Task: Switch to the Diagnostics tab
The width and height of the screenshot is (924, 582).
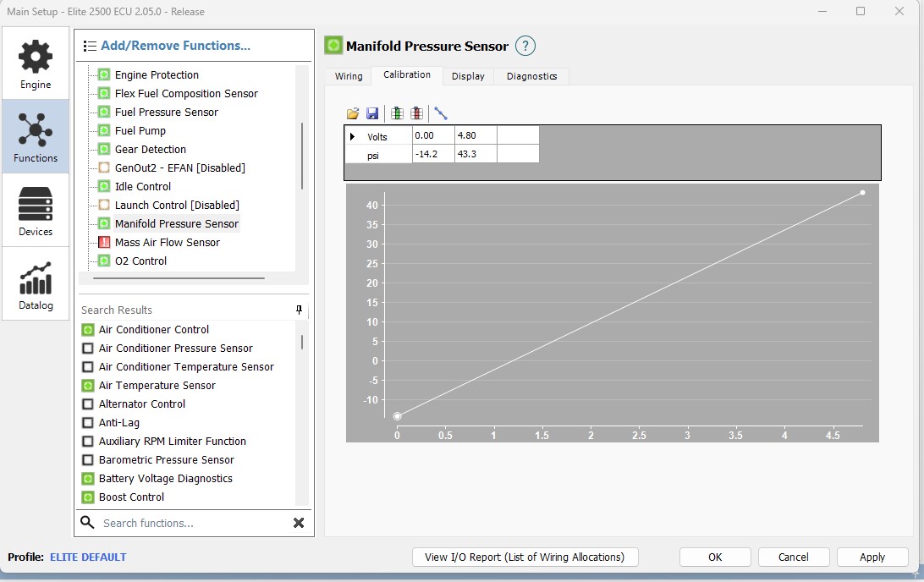Action: click(531, 76)
